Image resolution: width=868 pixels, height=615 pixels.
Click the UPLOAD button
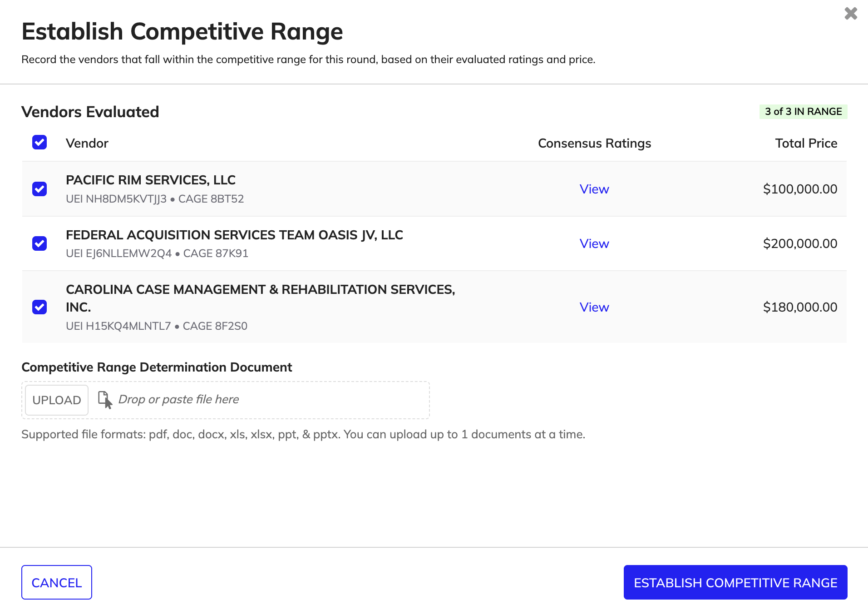coord(57,400)
